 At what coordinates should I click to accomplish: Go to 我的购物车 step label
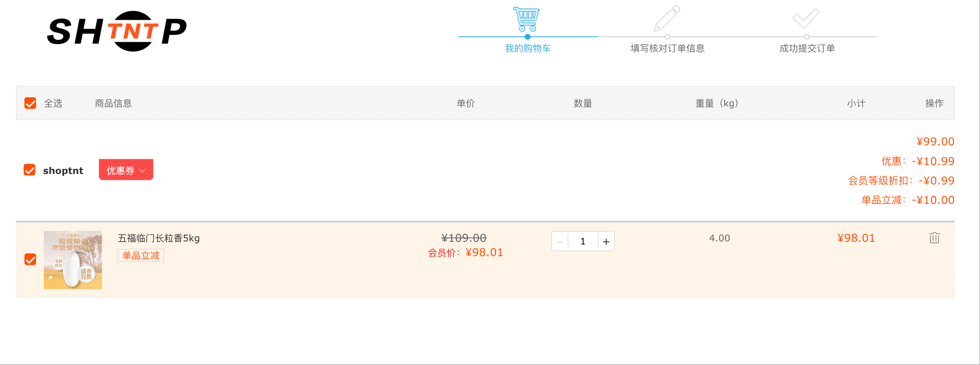(x=528, y=48)
